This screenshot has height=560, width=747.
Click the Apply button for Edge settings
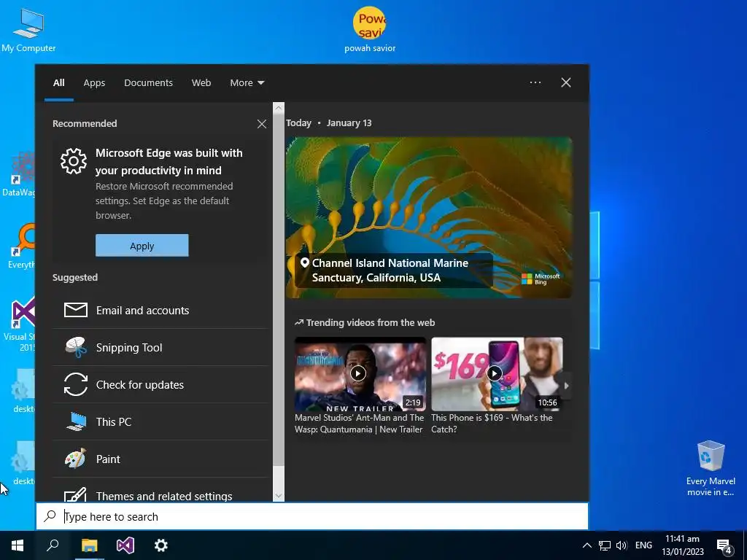tap(142, 245)
